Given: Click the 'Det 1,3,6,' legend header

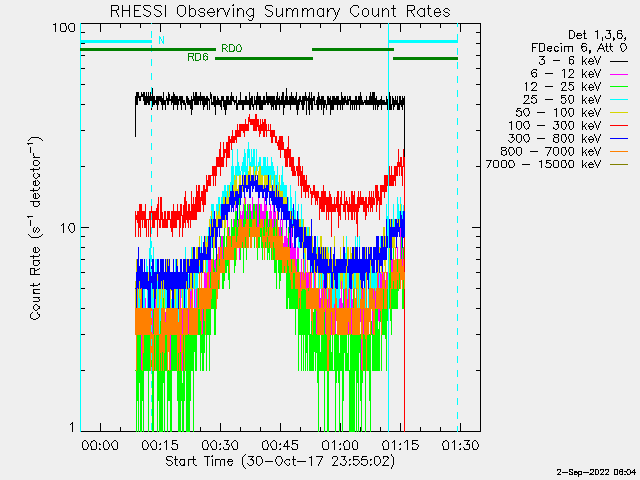Looking at the screenshot, I should click(x=598, y=35).
